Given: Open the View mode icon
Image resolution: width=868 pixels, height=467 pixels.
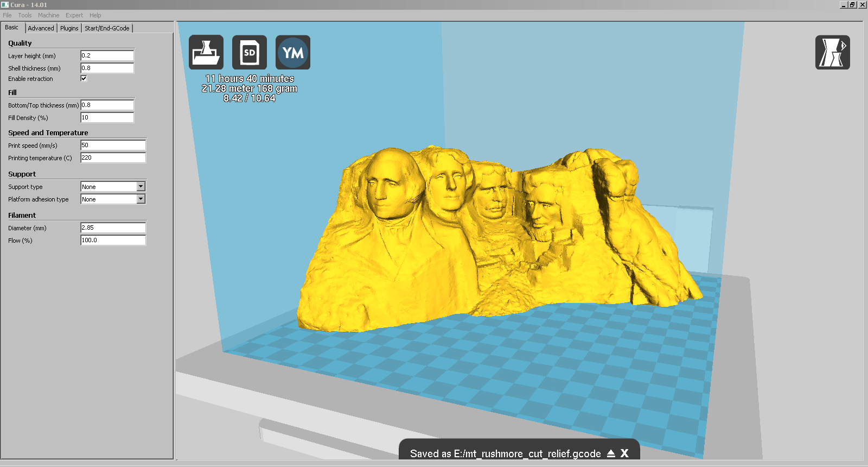Looking at the screenshot, I should click(x=833, y=52).
